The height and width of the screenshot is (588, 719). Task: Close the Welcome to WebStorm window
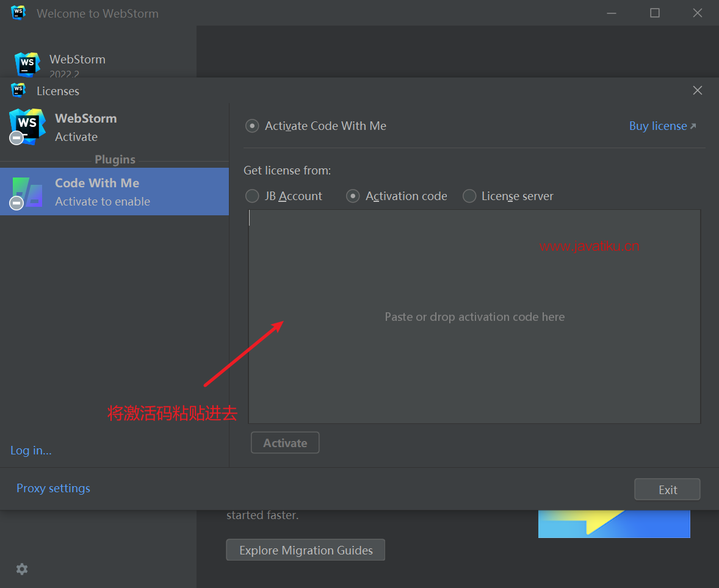(698, 13)
